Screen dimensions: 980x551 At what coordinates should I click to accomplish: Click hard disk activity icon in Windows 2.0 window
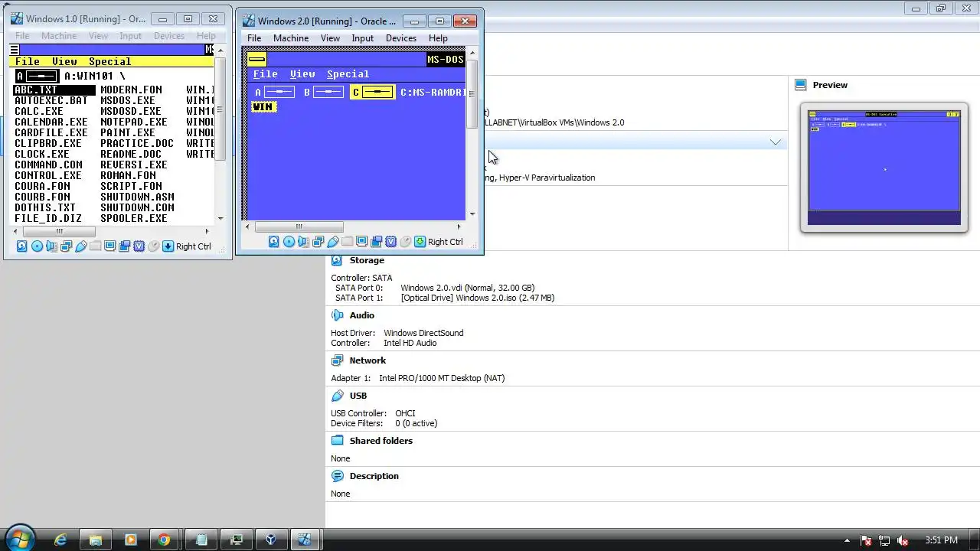click(x=273, y=242)
